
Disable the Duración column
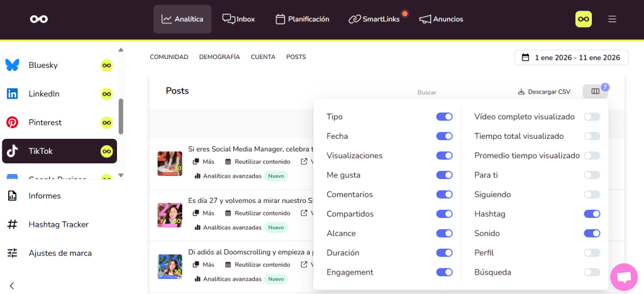445,253
